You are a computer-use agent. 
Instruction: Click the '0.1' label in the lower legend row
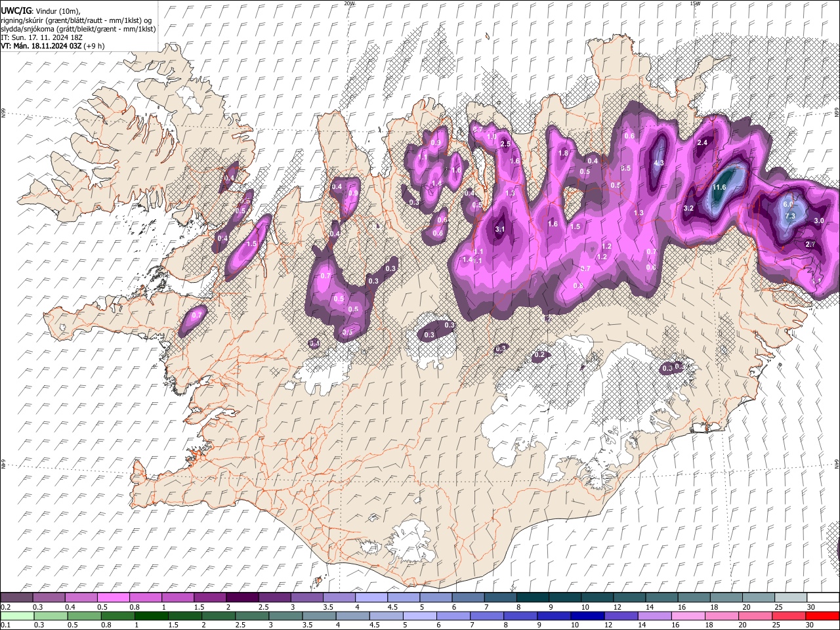point(5,625)
